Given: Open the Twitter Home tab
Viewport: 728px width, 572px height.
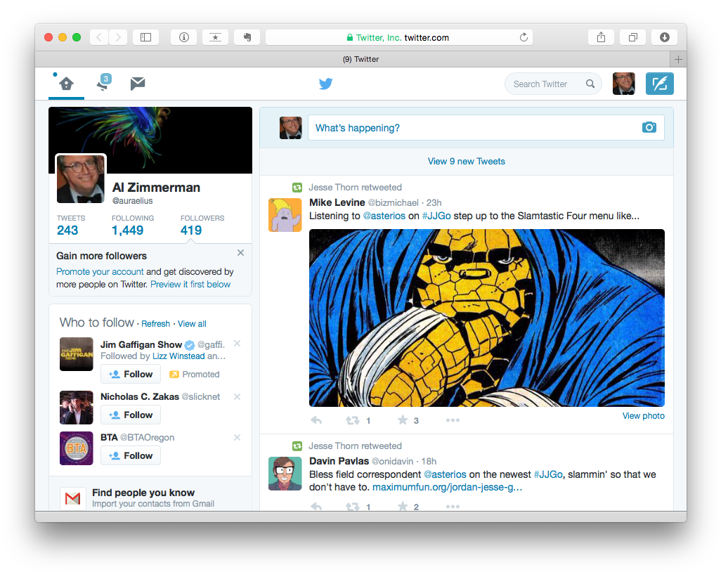Looking at the screenshot, I should (x=66, y=84).
